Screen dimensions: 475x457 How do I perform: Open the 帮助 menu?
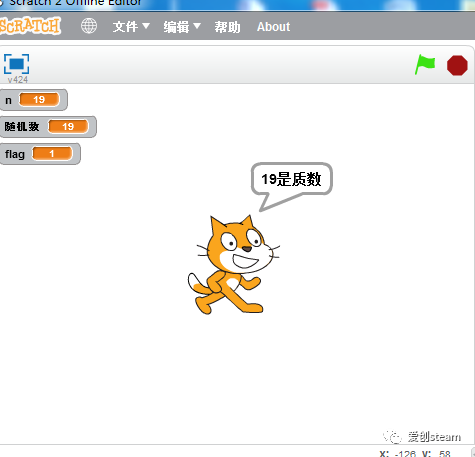pos(227,27)
